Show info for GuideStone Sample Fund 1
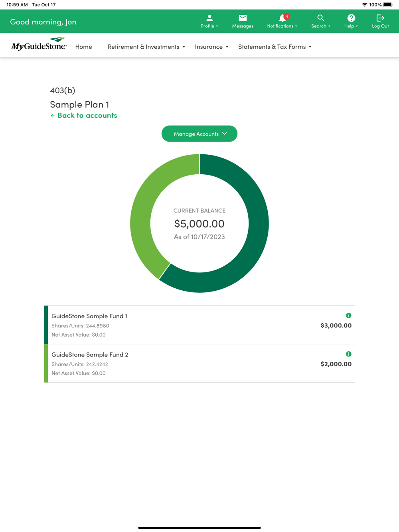399x532 pixels. pos(349,315)
